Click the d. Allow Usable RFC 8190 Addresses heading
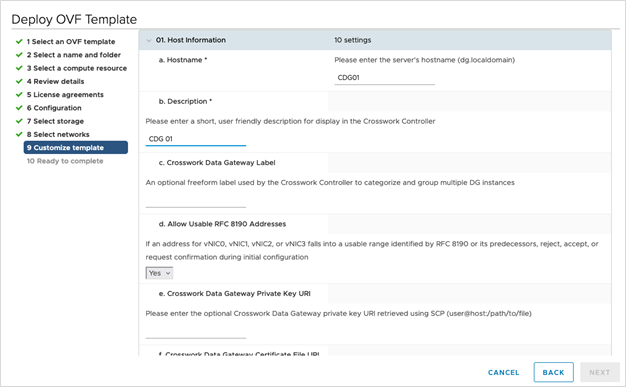626x387 pixels. point(222,224)
